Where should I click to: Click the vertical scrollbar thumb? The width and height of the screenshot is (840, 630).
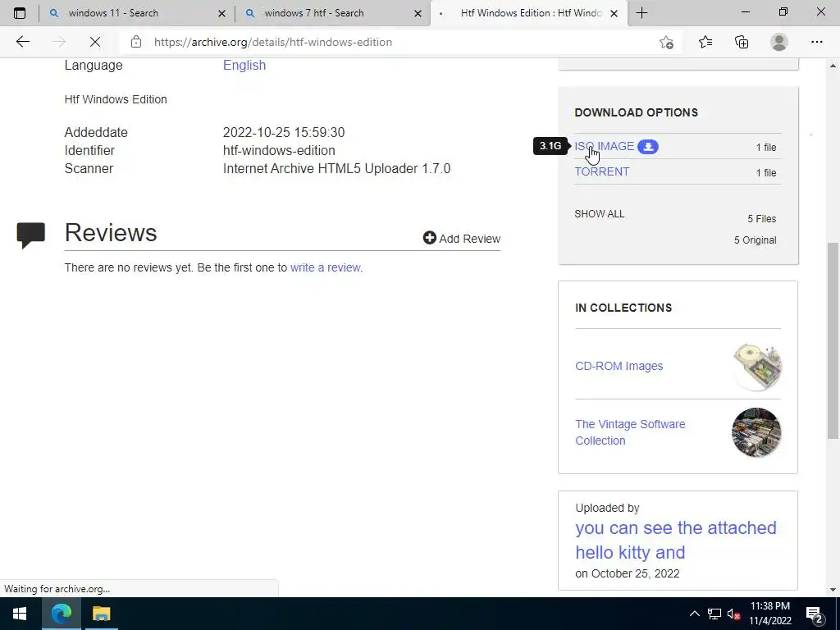(x=833, y=340)
